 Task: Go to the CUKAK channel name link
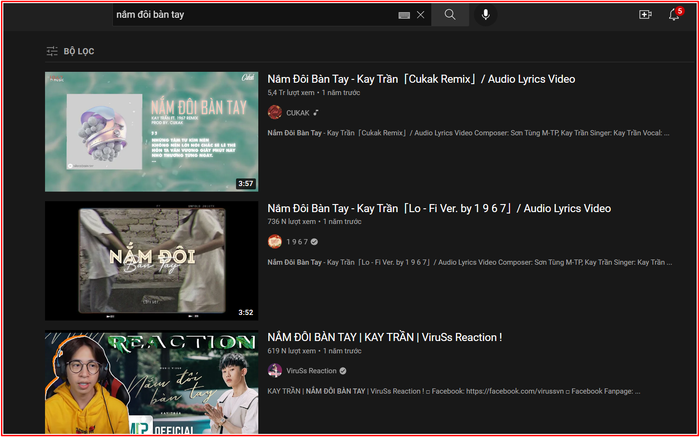(298, 113)
